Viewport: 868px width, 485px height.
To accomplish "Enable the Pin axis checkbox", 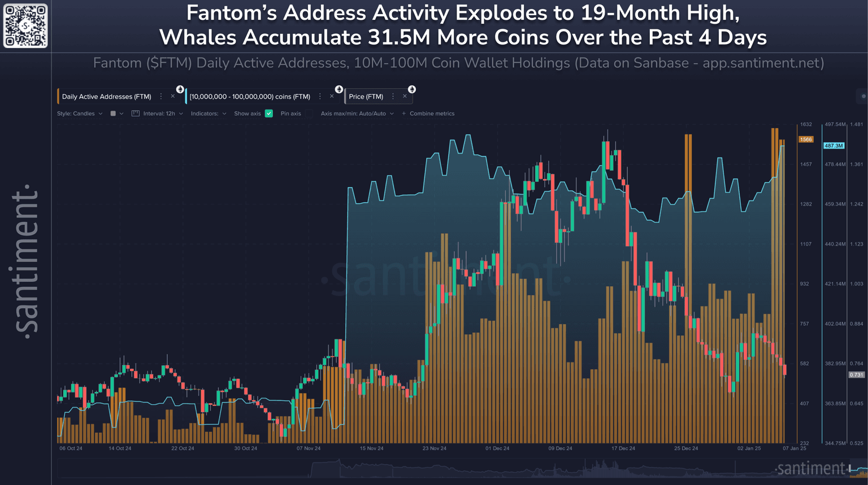I will pos(309,113).
